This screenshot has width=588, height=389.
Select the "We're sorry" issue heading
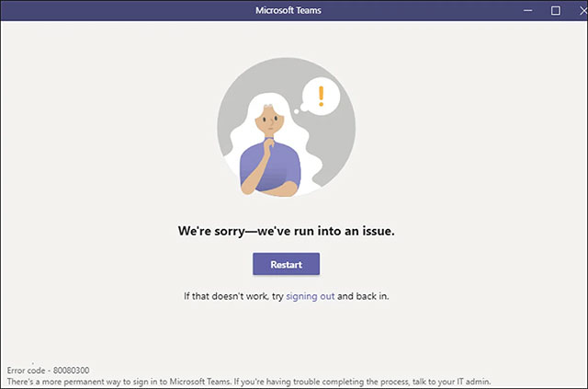[x=286, y=231]
